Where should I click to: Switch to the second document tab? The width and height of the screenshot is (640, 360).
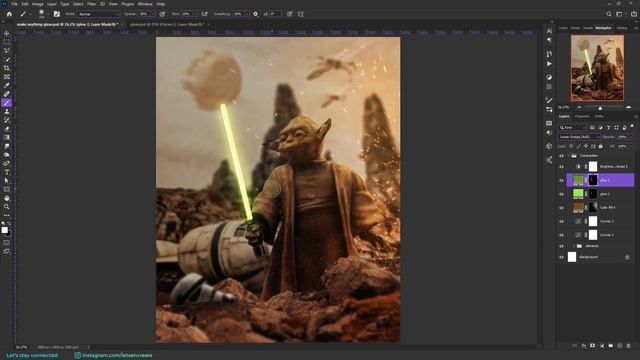169,24
